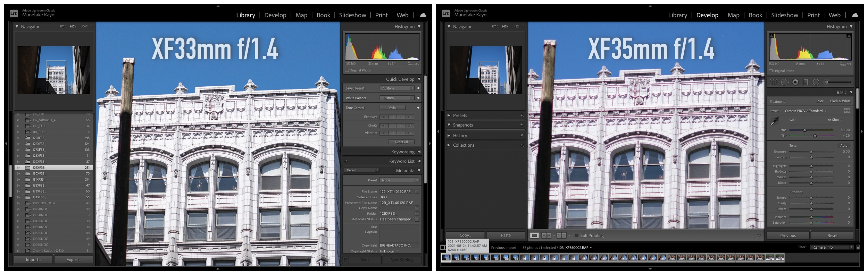Viewport: 868px width, 275px height.
Task: Expand the Presets panel in Develop window
Action: tap(449, 115)
